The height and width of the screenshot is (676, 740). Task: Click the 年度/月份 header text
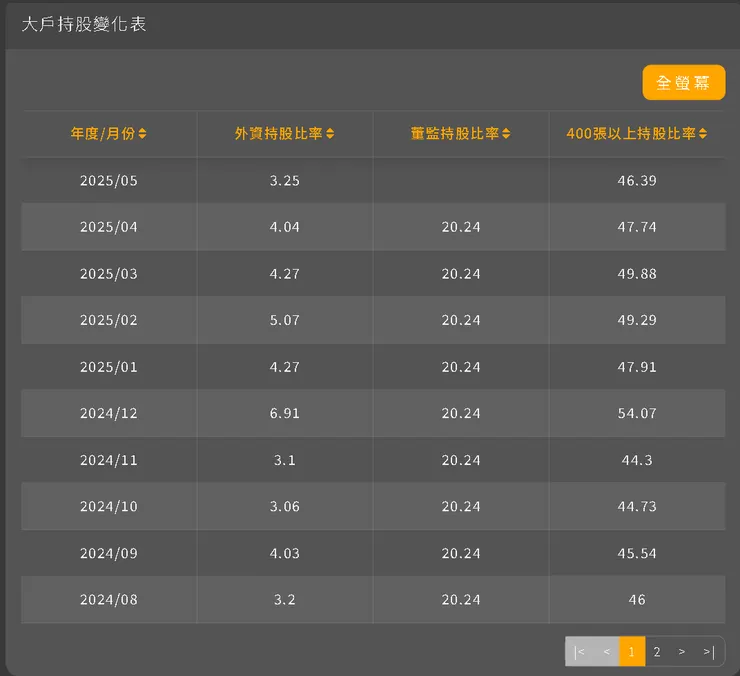pos(103,134)
